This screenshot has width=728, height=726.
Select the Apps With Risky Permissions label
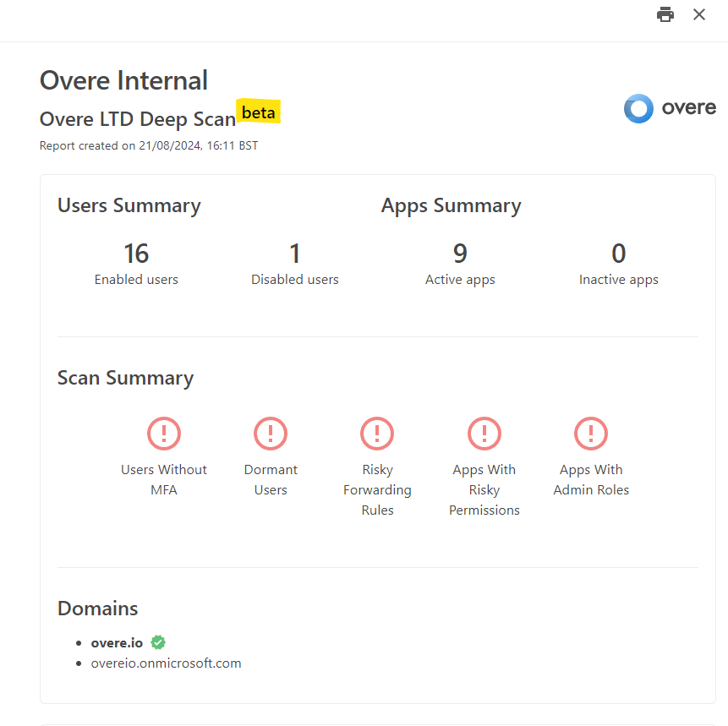click(x=484, y=489)
